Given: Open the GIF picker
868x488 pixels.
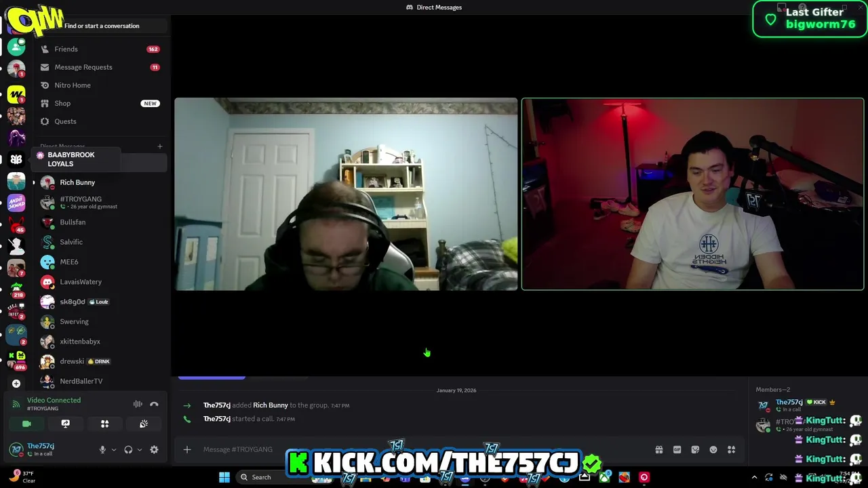Looking at the screenshot, I should (x=677, y=449).
